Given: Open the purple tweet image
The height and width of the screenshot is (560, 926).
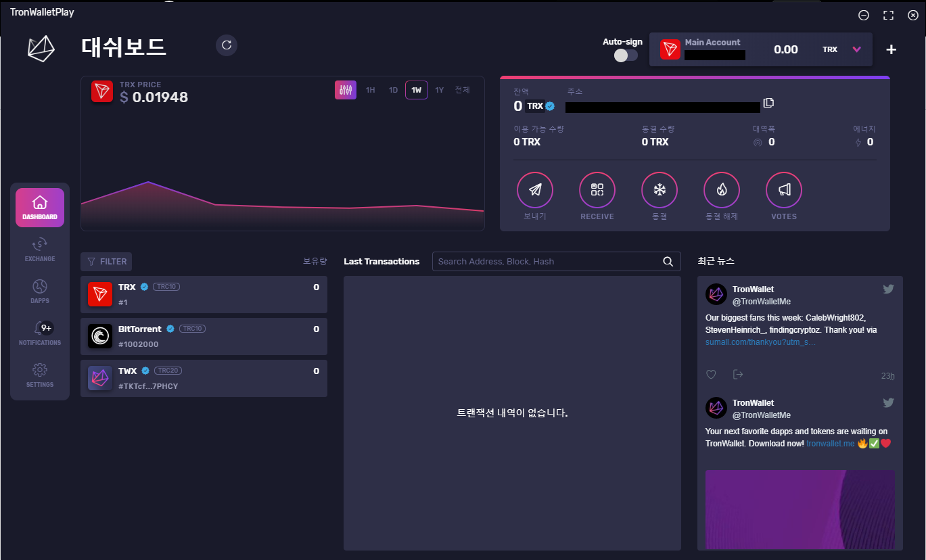Looking at the screenshot, I should click(x=800, y=510).
